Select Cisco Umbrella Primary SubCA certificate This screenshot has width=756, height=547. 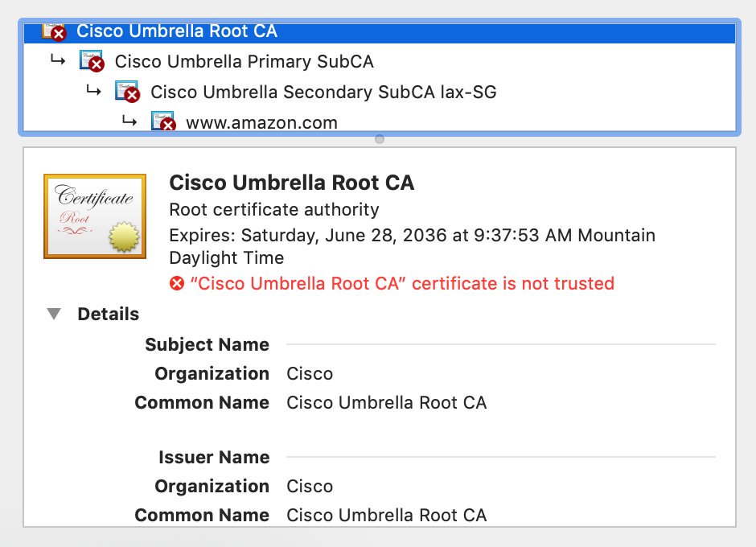pyautogui.click(x=244, y=62)
